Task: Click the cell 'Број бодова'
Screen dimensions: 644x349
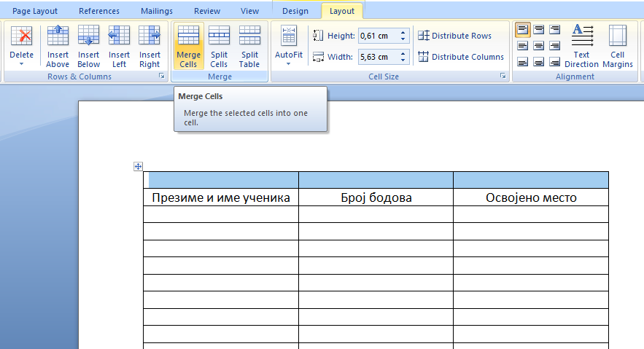Action: tap(376, 197)
